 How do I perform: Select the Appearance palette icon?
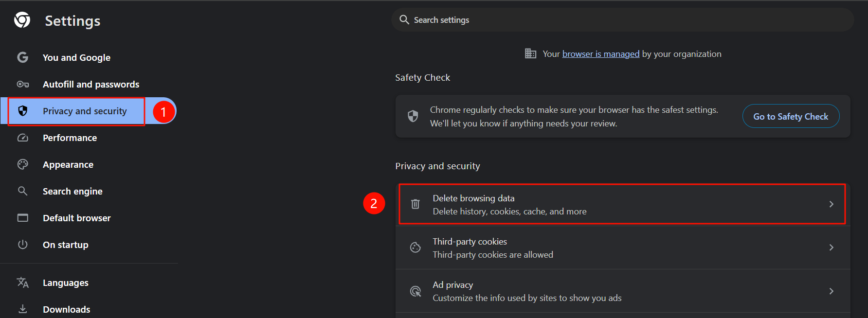coord(22,164)
